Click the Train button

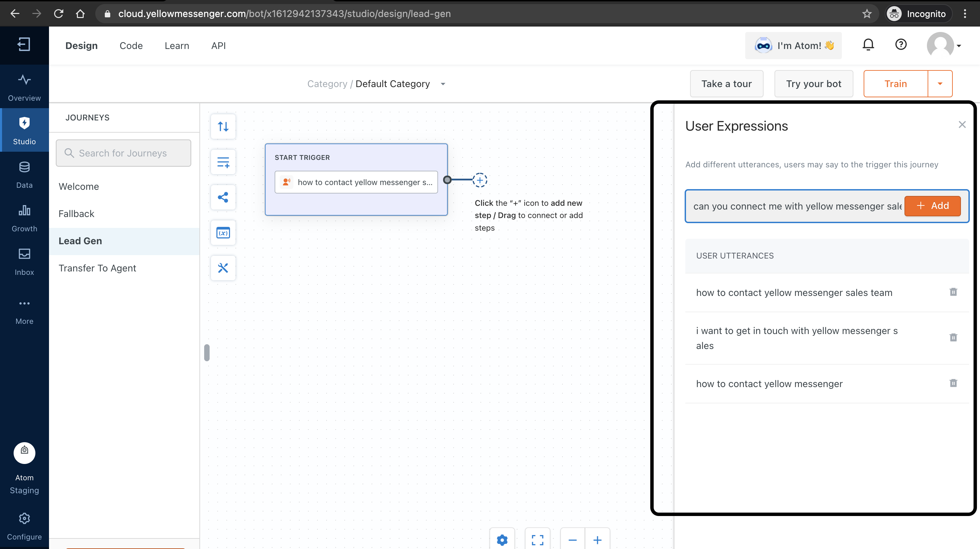tap(896, 84)
